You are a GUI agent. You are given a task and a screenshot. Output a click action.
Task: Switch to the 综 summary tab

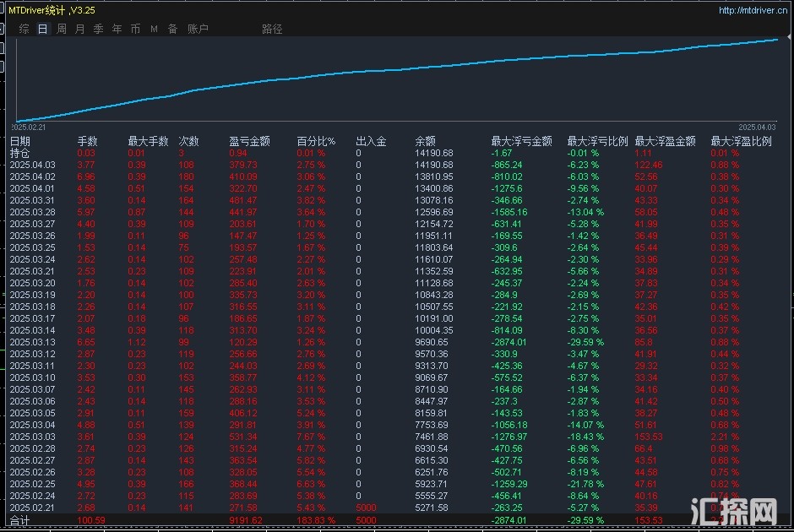24,29
